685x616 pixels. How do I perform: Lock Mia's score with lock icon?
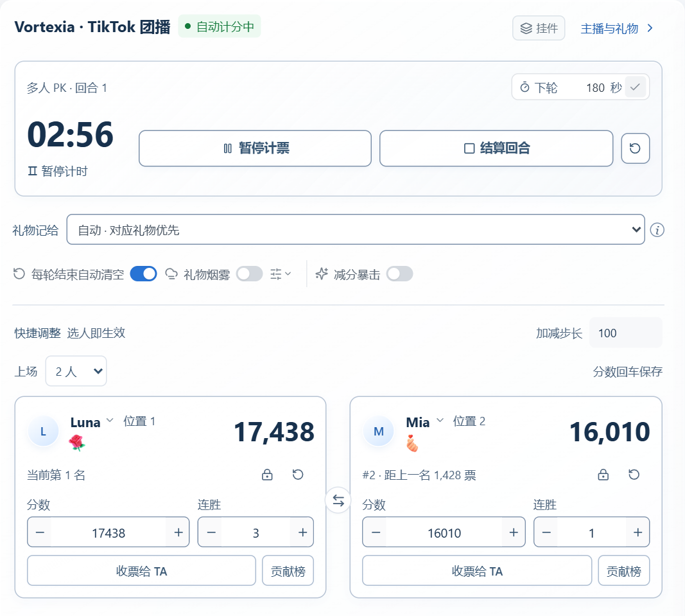point(603,474)
